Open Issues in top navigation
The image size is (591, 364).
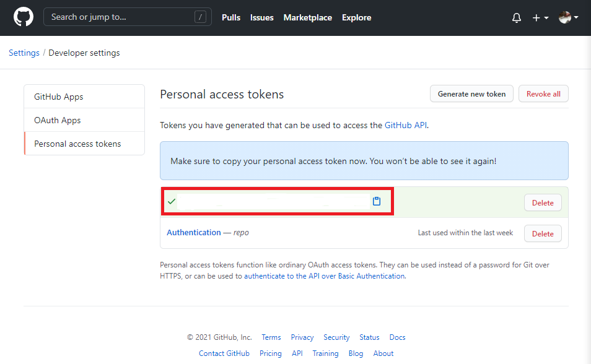[x=262, y=18]
